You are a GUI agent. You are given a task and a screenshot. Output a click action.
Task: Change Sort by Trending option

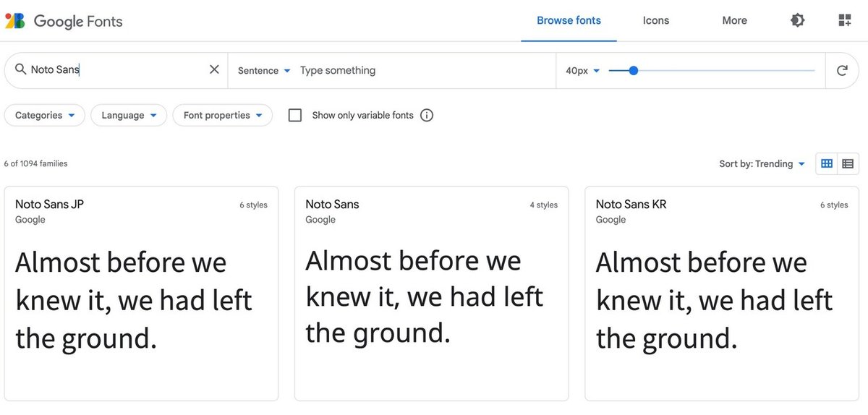click(762, 164)
